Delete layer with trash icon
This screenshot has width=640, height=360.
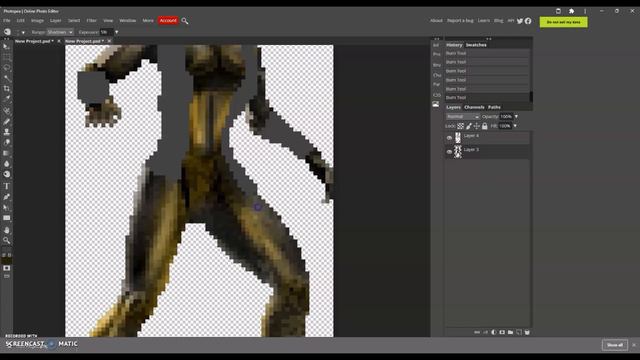[x=527, y=332]
